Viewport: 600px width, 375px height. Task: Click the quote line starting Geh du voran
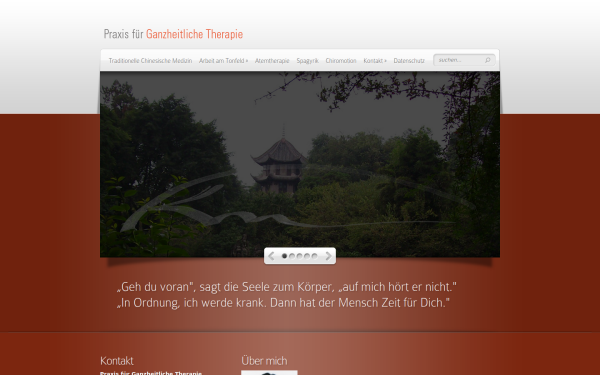click(287, 287)
